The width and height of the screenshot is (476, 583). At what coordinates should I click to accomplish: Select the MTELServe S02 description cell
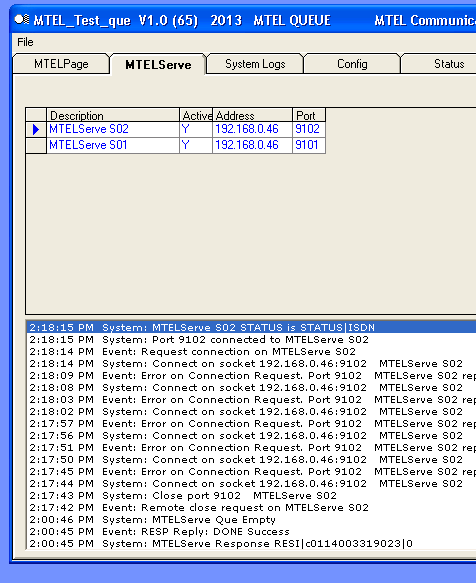[113, 129]
